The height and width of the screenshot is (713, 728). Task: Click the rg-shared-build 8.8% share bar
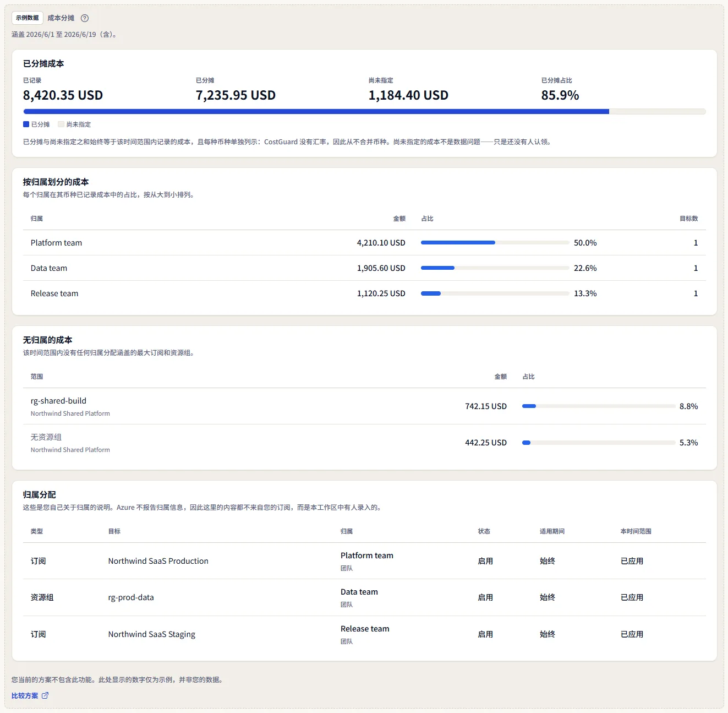(599, 406)
